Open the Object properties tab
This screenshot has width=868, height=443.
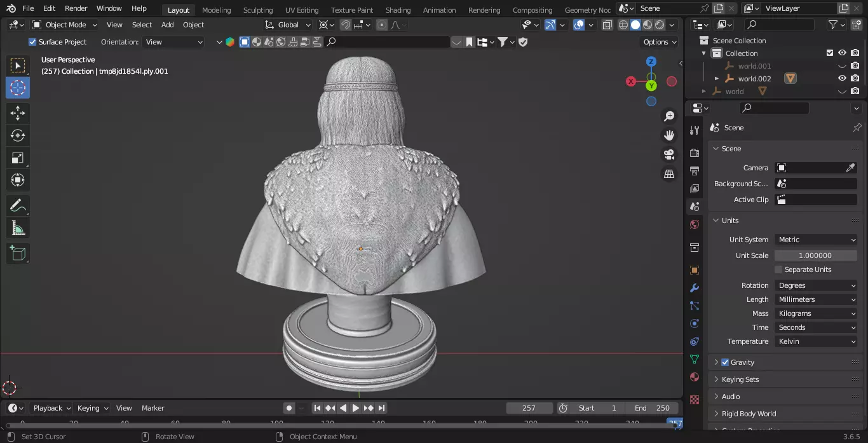pyautogui.click(x=695, y=270)
